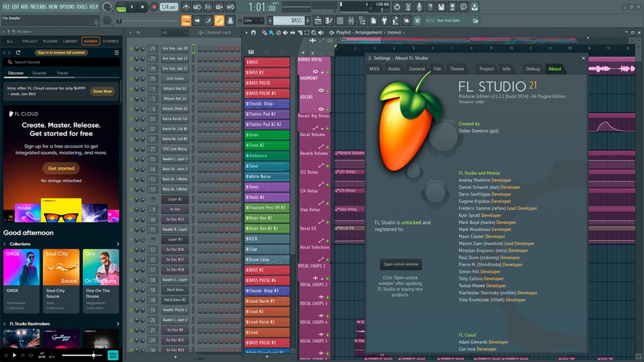The image size is (644, 362).
Task: Toggle link-to-controller chain icon
Action: click(219, 20)
